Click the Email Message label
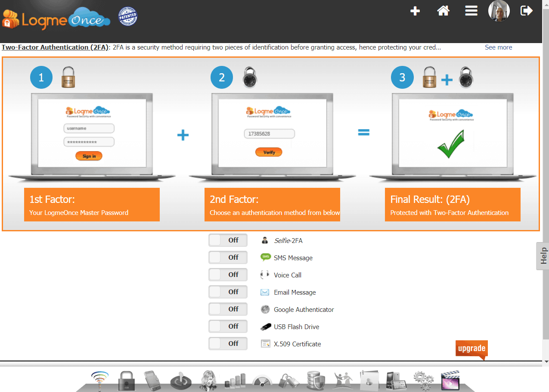The height and width of the screenshot is (392, 549). click(295, 292)
